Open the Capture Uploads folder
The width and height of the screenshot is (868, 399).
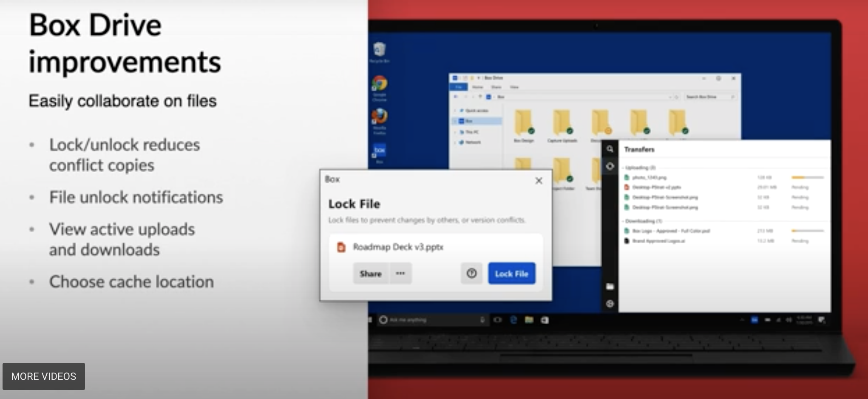click(562, 125)
